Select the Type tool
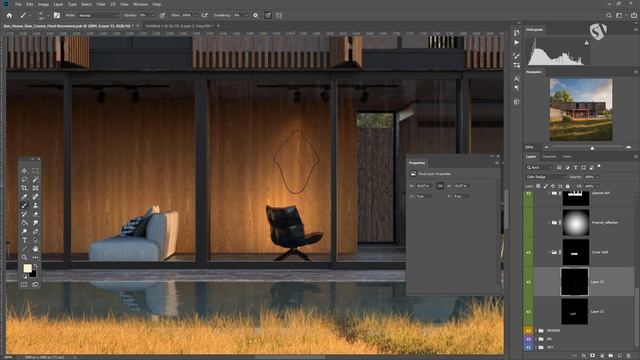This screenshot has height=360, width=640. tap(24, 240)
